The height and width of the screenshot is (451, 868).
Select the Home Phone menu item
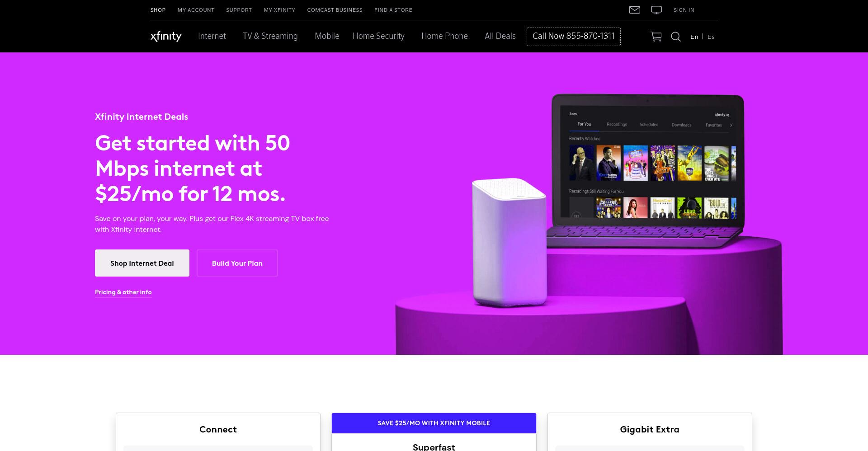click(444, 36)
